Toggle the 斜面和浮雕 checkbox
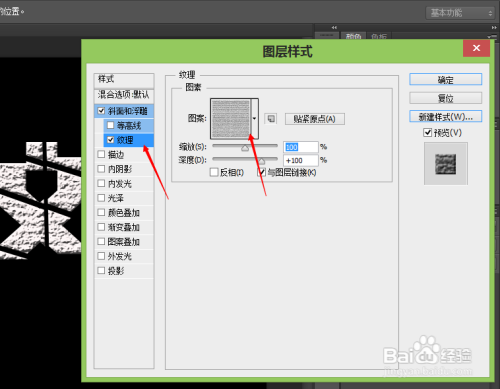Image resolution: width=500 pixels, height=389 pixels. click(102, 111)
